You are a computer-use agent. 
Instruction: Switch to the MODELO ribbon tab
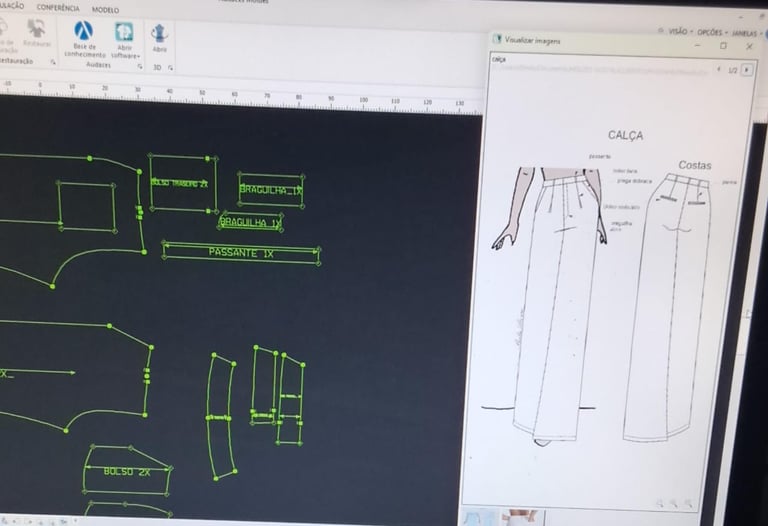(105, 10)
